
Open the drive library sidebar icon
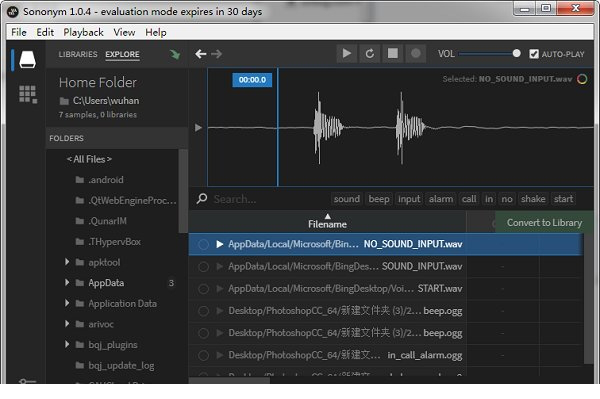[x=28, y=60]
